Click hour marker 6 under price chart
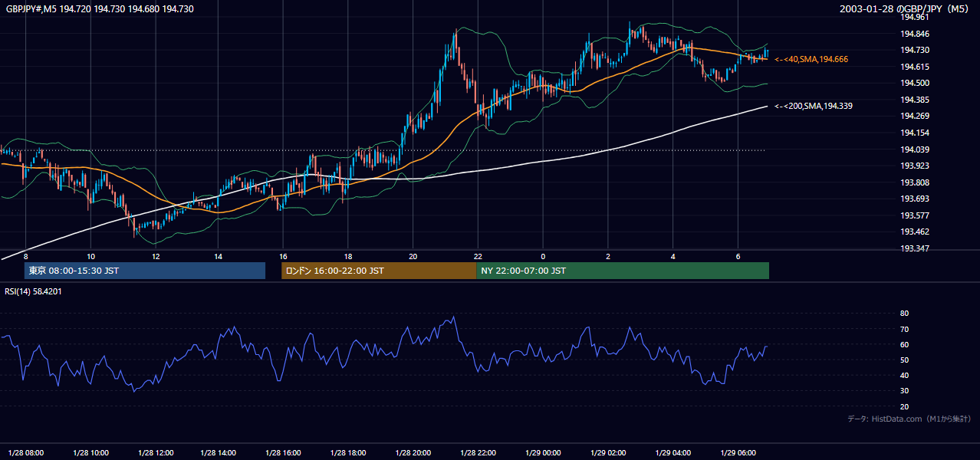 point(738,256)
